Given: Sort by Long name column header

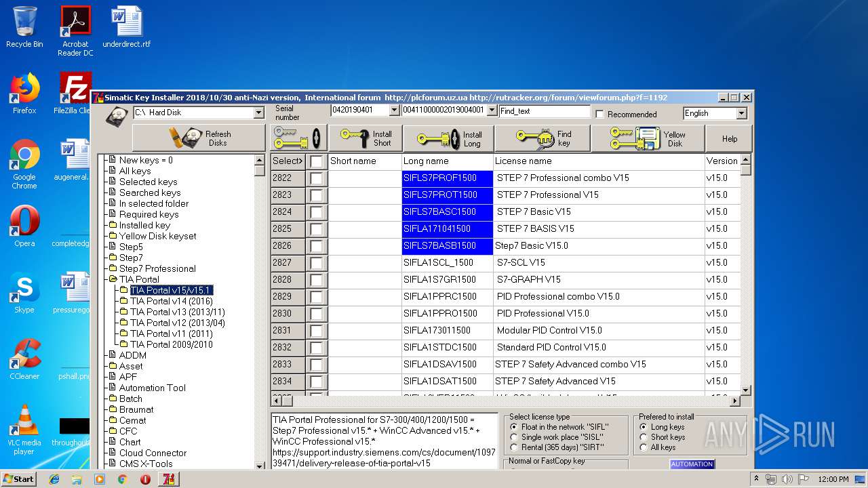Looking at the screenshot, I should [x=448, y=161].
